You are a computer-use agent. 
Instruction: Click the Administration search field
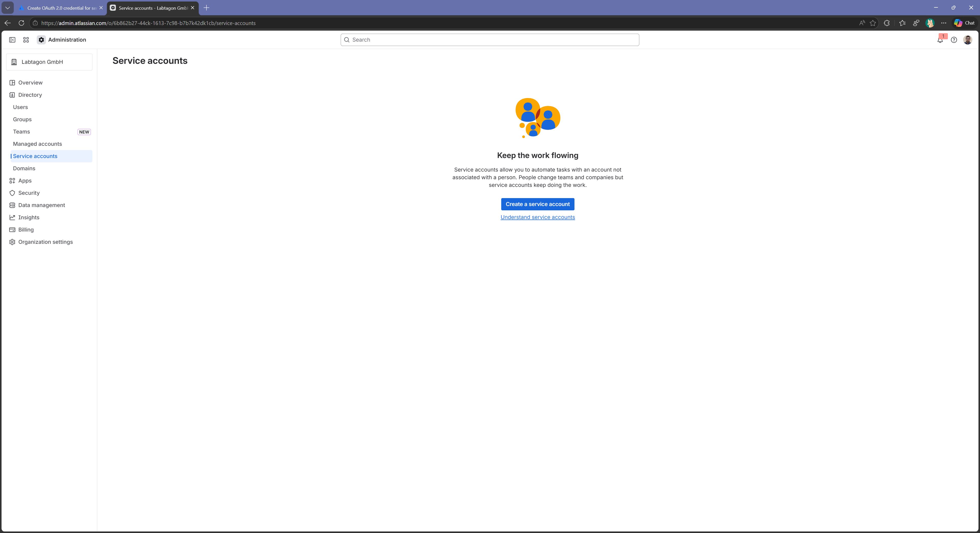point(490,40)
